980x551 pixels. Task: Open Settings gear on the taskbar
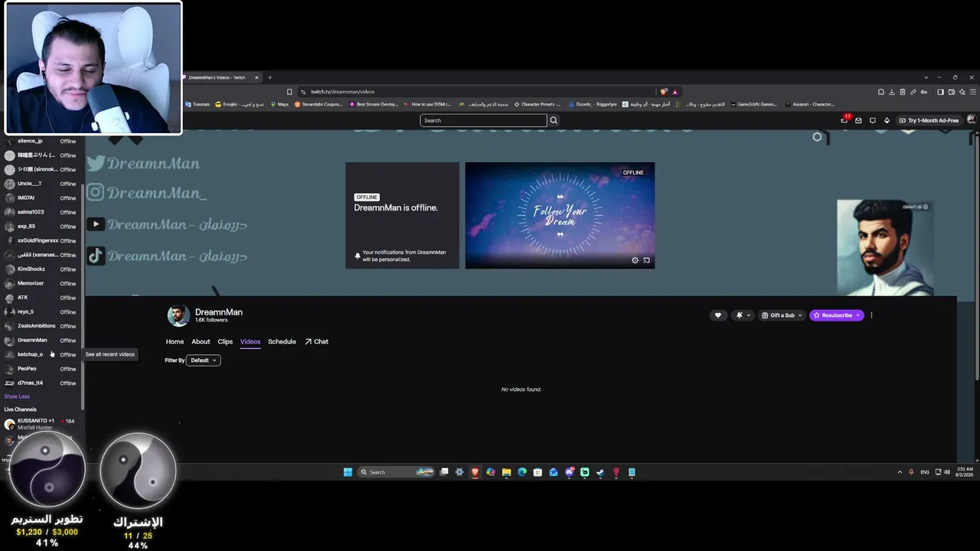(x=459, y=472)
